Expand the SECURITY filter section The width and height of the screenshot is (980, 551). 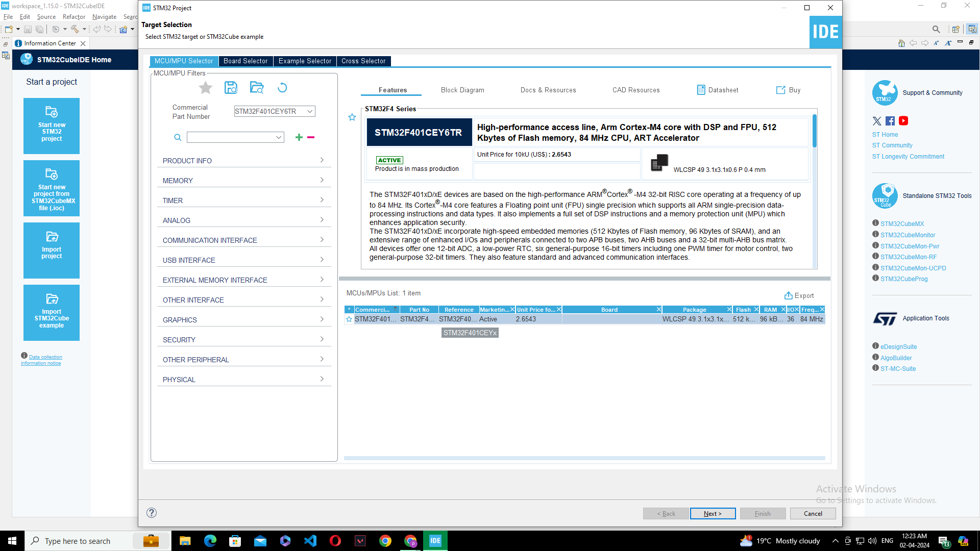pyautogui.click(x=244, y=340)
